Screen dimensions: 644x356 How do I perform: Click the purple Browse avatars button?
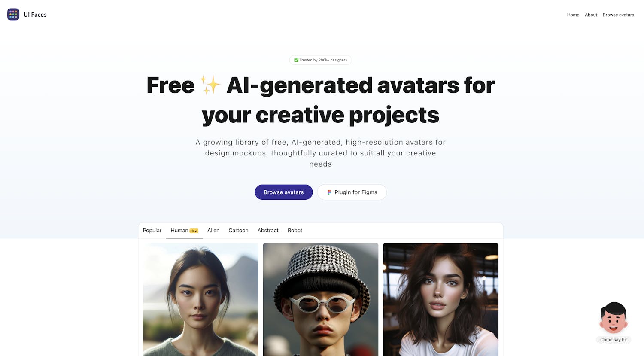point(284,192)
